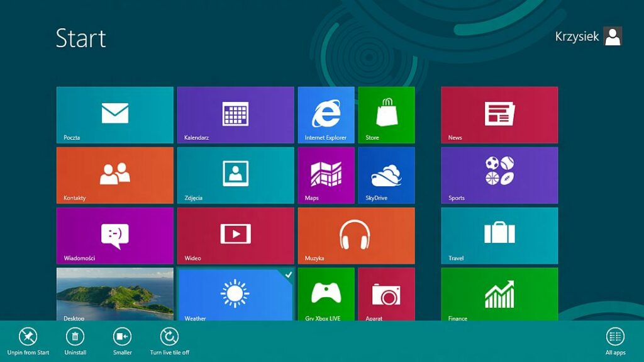The width and height of the screenshot is (644, 362).
Task: Launch the Aparat camera tile
Action: [x=386, y=294]
